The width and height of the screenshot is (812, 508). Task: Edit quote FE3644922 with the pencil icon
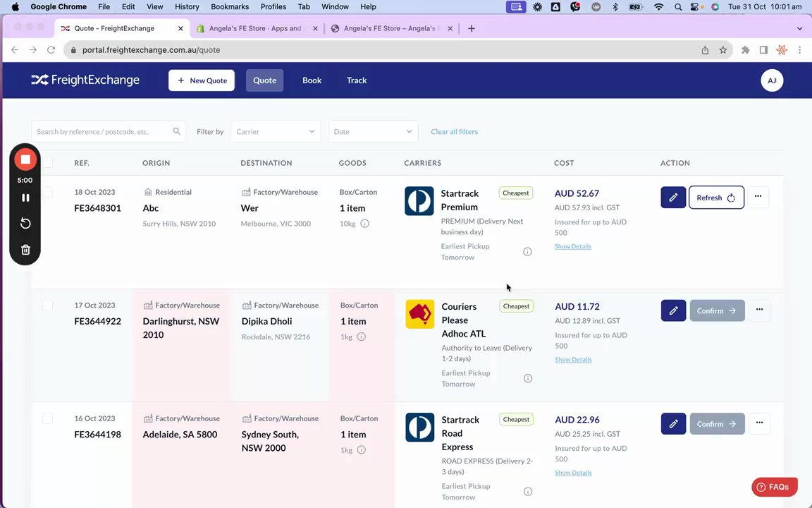coord(673,310)
